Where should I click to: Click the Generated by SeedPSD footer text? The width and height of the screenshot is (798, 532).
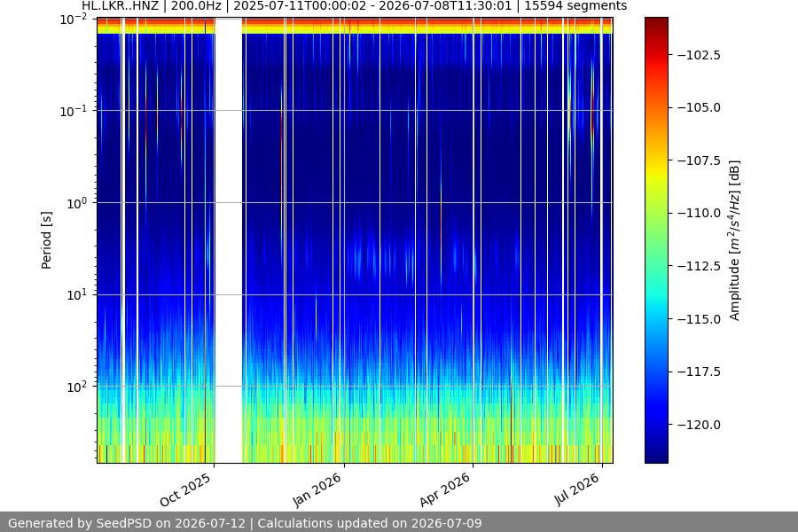pyautogui.click(x=245, y=523)
